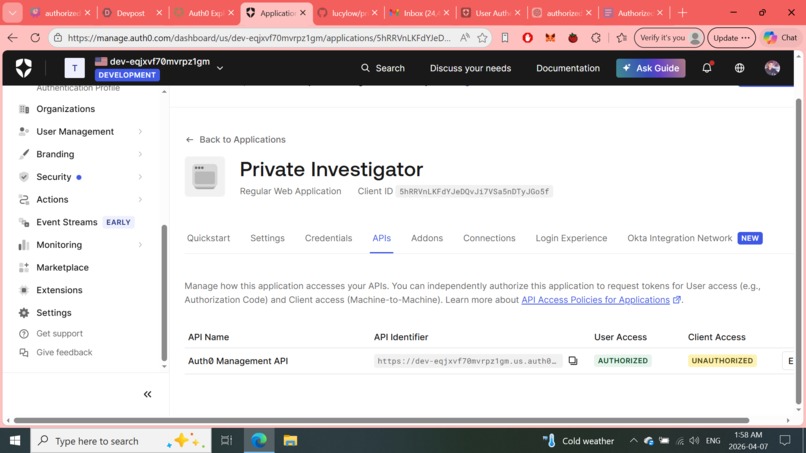
Task: Click the Windows taskbar search box
Action: 121,441
